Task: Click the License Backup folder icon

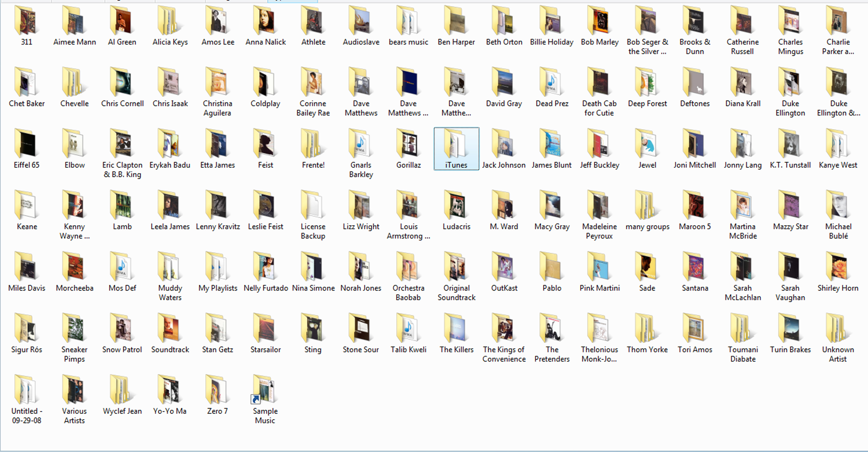Action: [x=312, y=205]
